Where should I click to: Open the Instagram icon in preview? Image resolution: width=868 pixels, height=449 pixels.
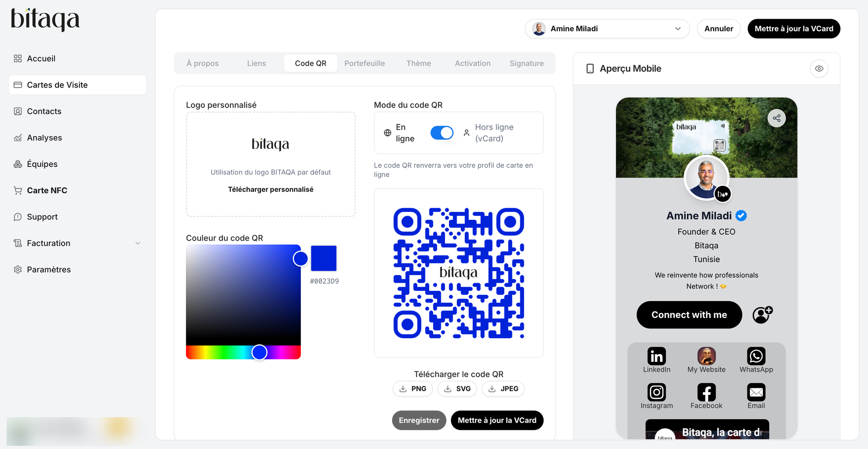click(x=656, y=392)
